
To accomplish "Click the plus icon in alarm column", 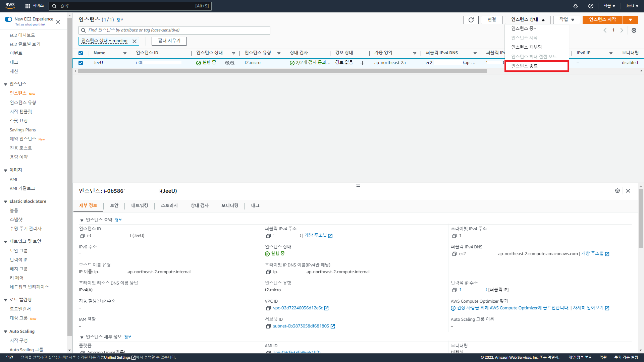I will point(362,63).
